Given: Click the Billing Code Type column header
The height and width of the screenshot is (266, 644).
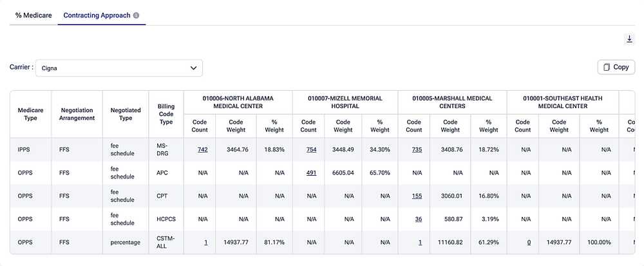Looking at the screenshot, I should pyautogui.click(x=166, y=114).
